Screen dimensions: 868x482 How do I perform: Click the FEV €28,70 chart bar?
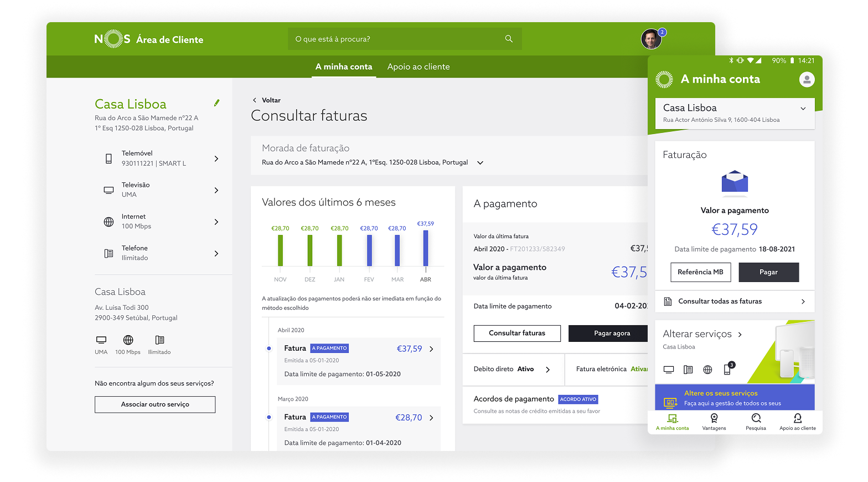(x=369, y=250)
